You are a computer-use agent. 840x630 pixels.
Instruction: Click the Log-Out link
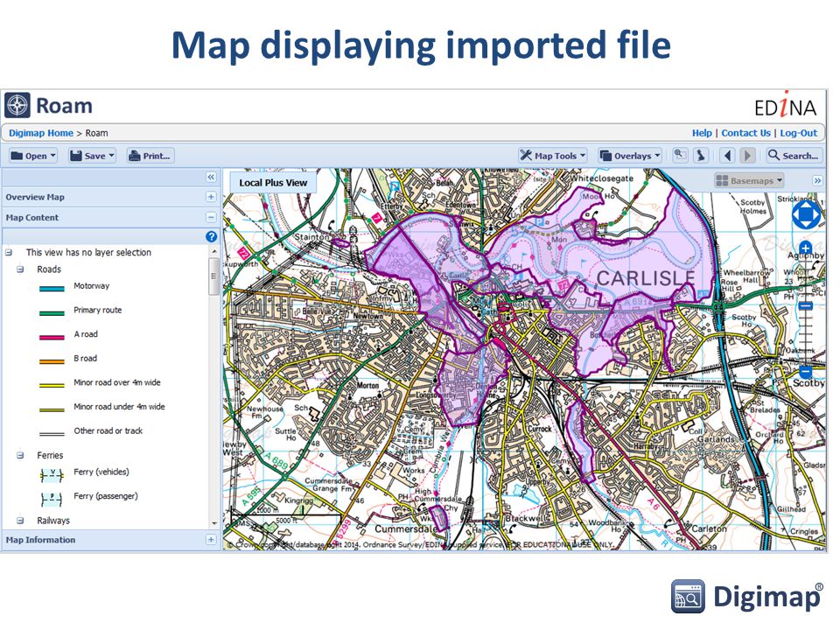pos(798,133)
